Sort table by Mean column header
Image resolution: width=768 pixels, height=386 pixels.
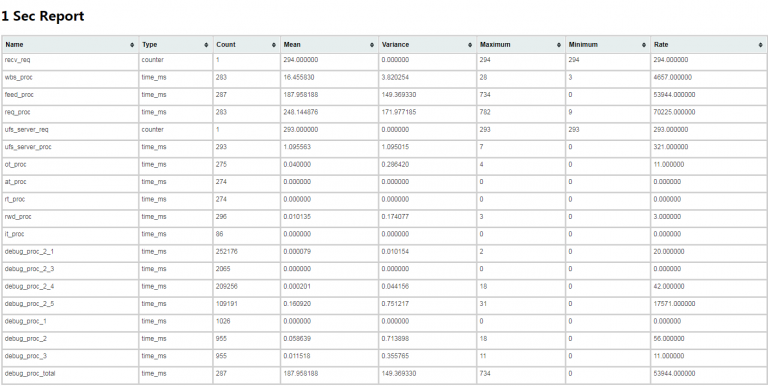coord(329,45)
